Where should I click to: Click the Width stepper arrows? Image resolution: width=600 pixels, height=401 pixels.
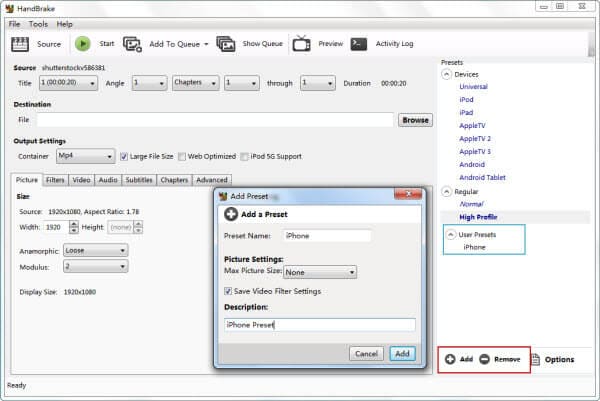pos(74,227)
